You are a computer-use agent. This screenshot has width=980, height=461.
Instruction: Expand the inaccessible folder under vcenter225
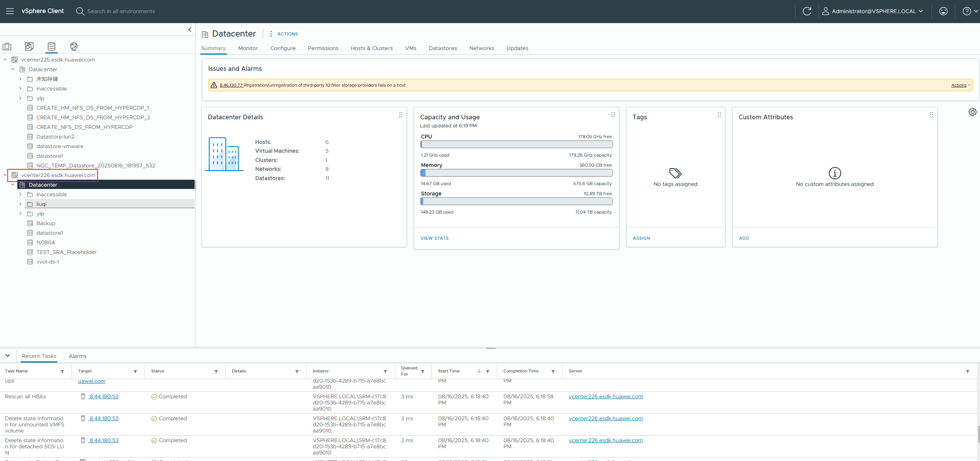coord(20,89)
